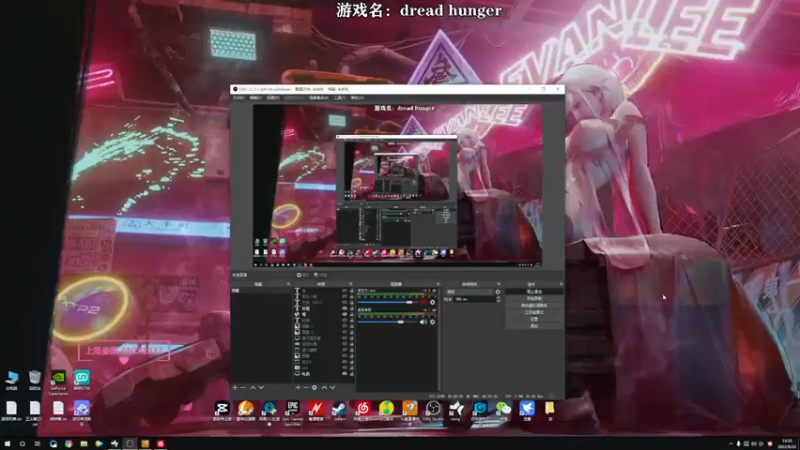Open the scene transition type dropdown
Viewport: 800px width, 450px height.
pos(469,292)
